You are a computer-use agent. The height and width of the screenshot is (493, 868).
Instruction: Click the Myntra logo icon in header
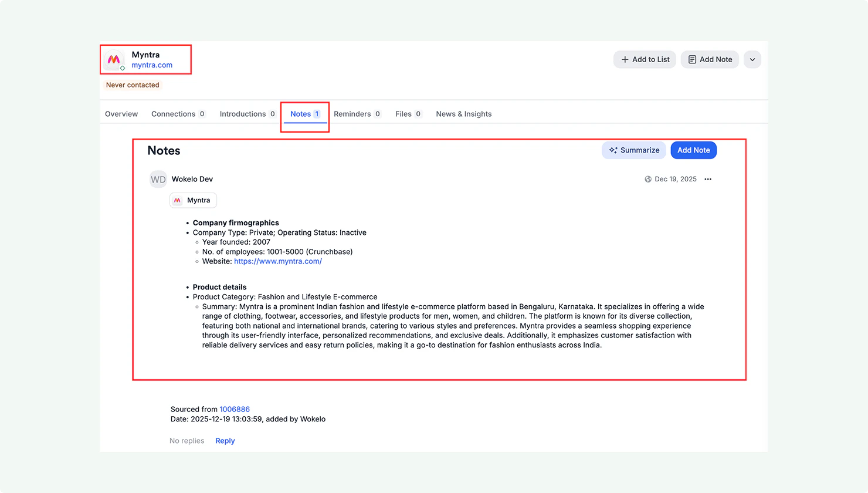[x=114, y=60]
